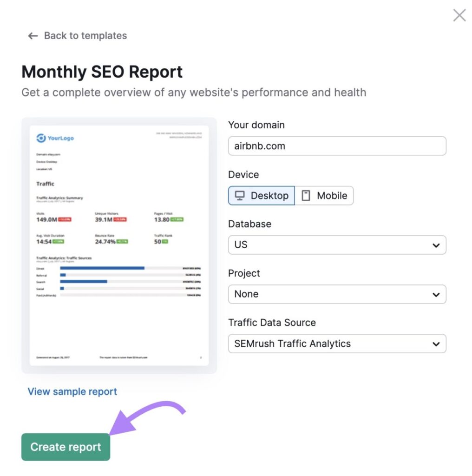Open the Traffic Data Source dropdown
Screen dimensions: 472x476
[x=337, y=344]
